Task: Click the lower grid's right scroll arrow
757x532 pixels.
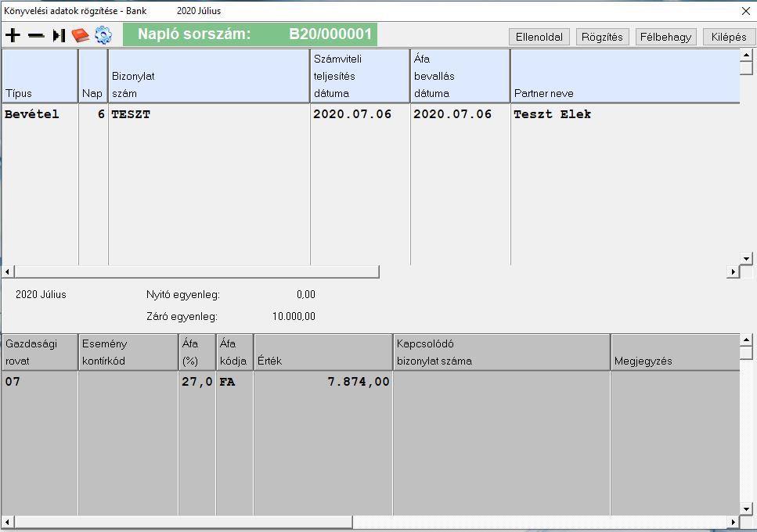Action: 734,522
